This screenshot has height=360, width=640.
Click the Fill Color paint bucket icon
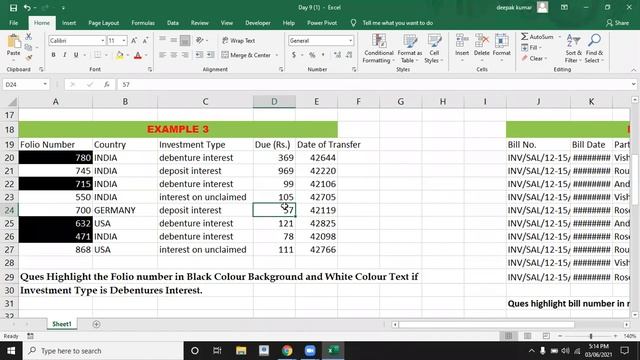(120, 55)
